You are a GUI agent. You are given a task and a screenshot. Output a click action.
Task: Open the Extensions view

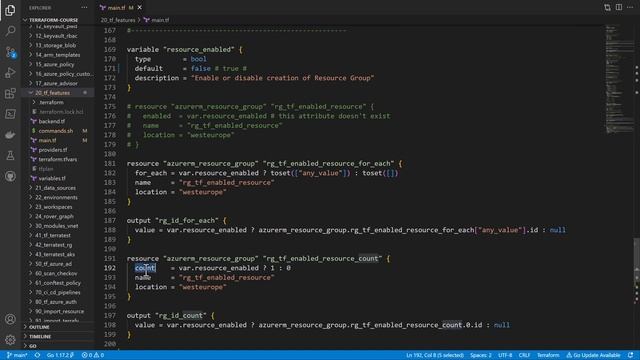[10, 93]
